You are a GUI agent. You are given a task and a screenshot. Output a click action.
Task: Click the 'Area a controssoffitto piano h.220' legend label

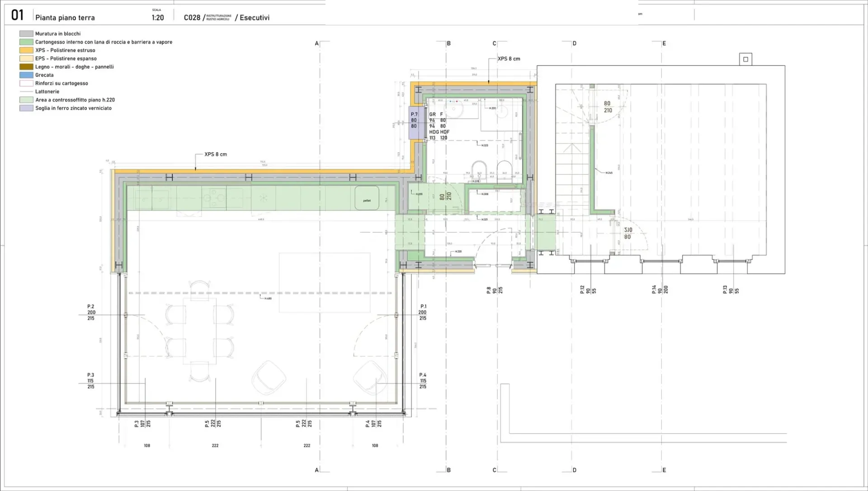coord(75,100)
